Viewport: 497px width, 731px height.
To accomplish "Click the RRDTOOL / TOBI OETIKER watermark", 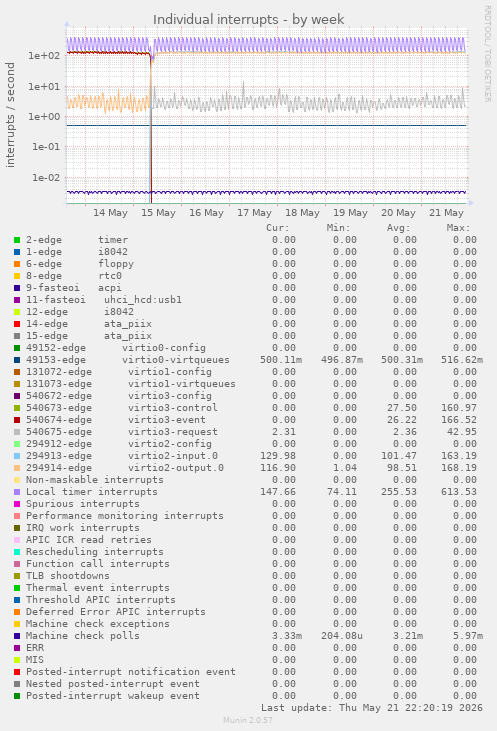I will (x=487, y=54).
